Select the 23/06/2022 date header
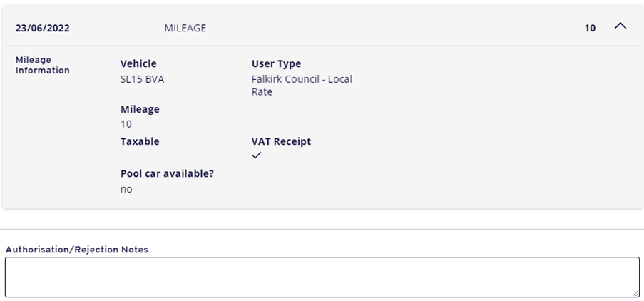Viewport: 644px width, 301px height. 43,29
